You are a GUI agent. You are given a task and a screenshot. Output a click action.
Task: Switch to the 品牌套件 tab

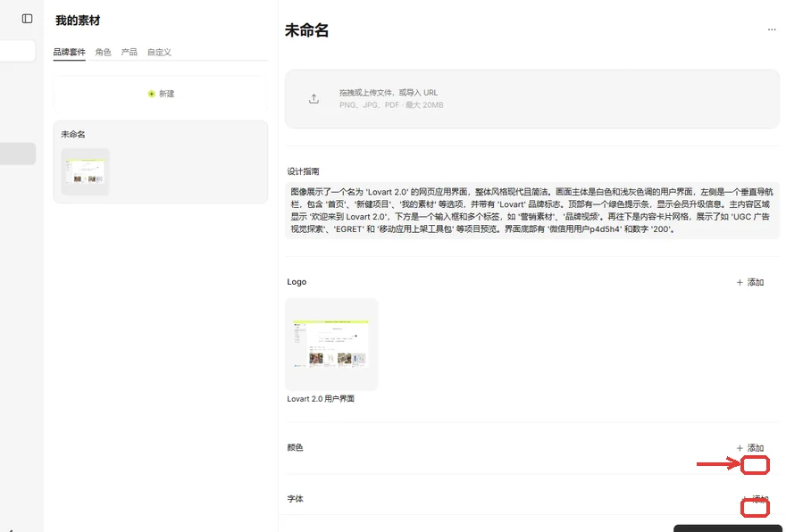click(x=69, y=52)
